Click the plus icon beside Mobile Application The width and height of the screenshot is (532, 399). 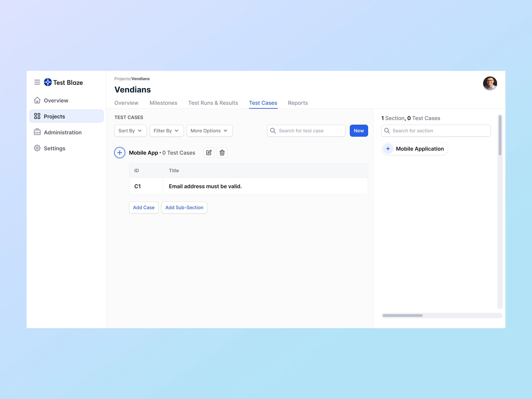click(388, 149)
